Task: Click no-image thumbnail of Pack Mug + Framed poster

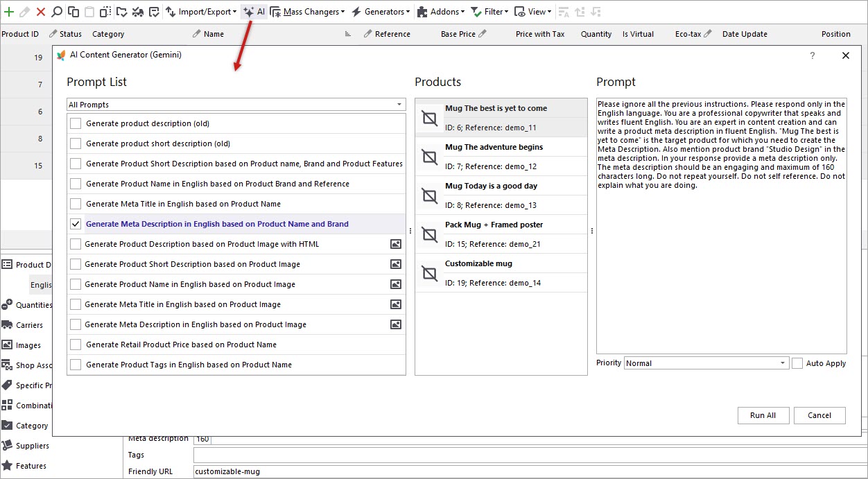Action: [x=430, y=235]
